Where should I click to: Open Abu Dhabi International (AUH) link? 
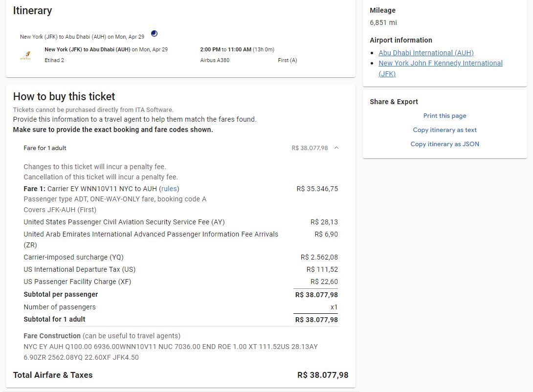(426, 53)
